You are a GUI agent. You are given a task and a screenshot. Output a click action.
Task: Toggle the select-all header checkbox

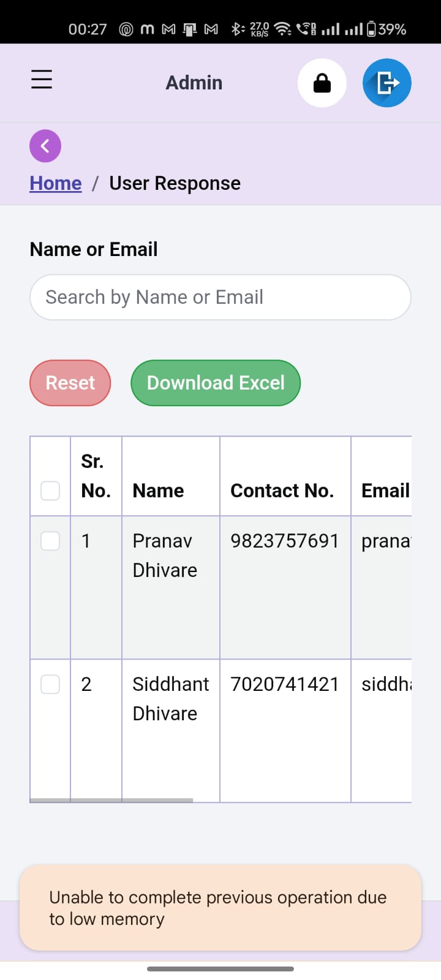tap(50, 491)
